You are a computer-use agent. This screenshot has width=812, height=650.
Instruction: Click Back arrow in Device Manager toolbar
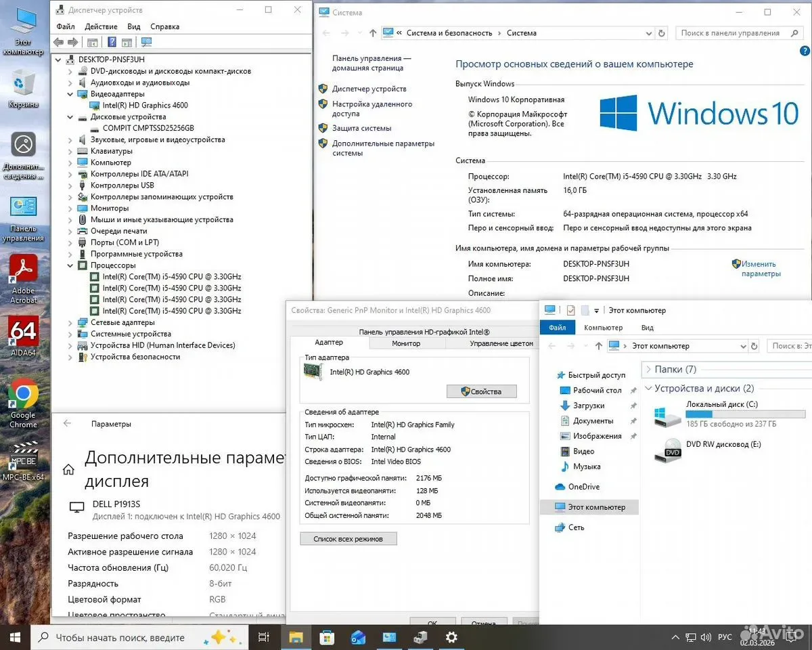coord(59,43)
